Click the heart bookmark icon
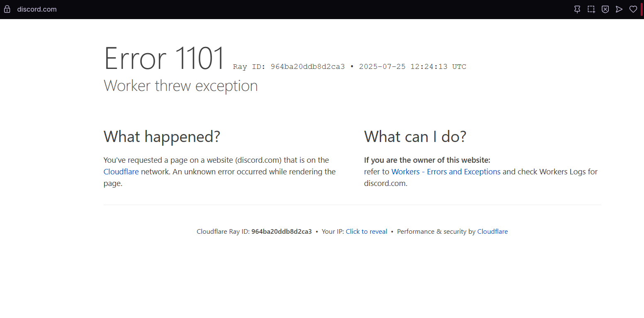644x318 pixels. coord(633,9)
